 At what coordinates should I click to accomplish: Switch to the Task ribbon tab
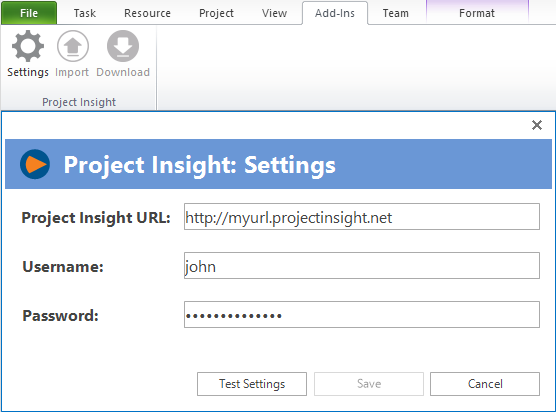pyautogui.click(x=85, y=13)
